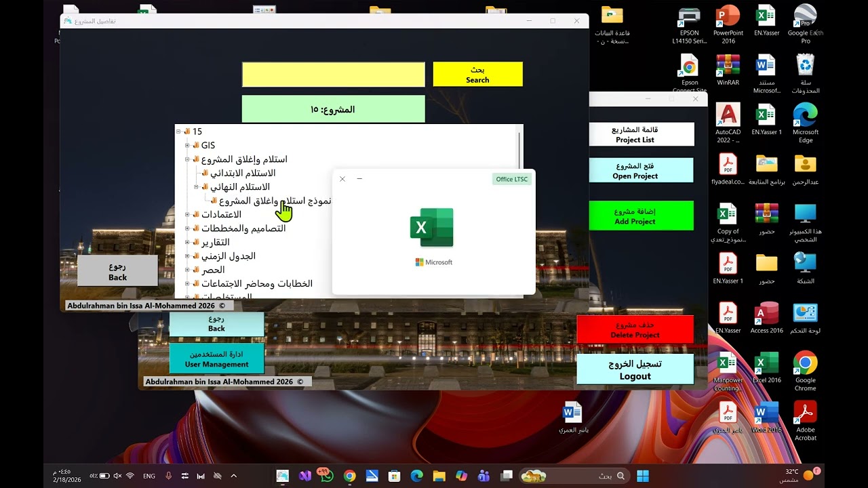Click Project List button in main window

coord(642,134)
